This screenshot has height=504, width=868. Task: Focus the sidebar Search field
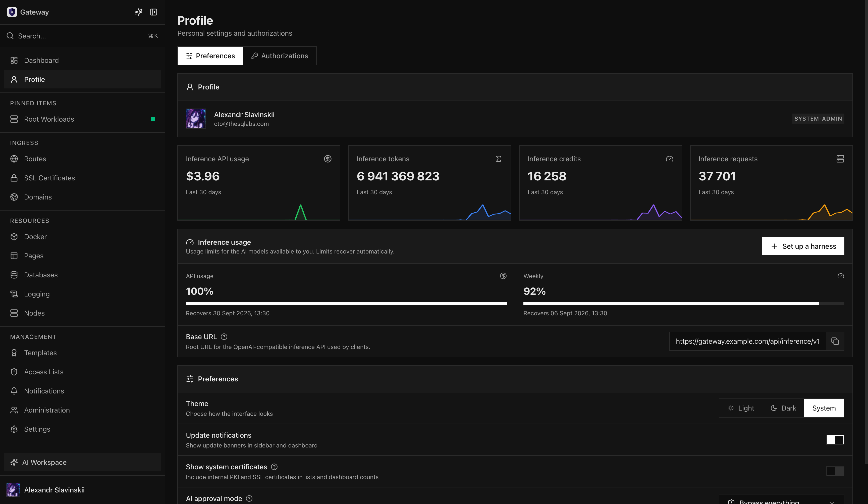pyautogui.click(x=82, y=36)
